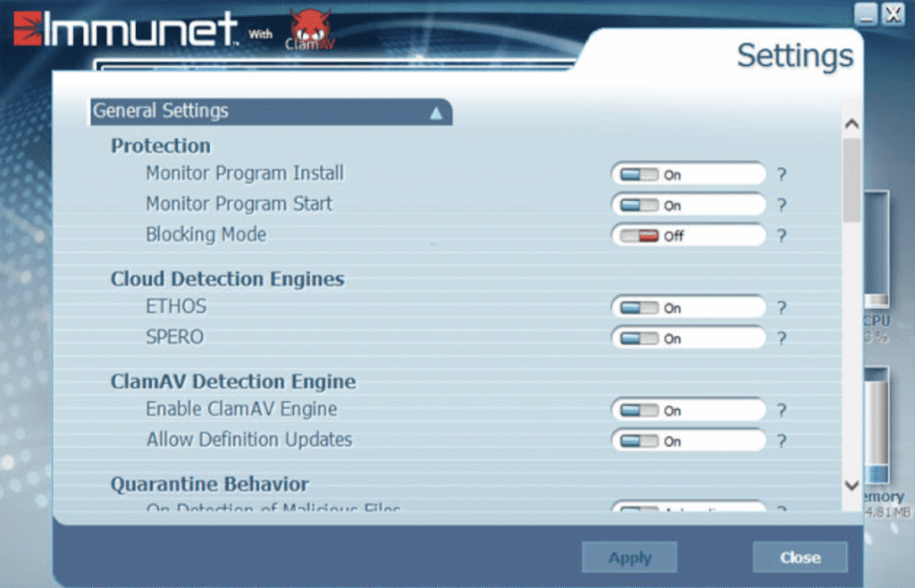Click the help icon next to Monitor Program Start
Viewport: 915px width, 588px height.
coord(781,206)
